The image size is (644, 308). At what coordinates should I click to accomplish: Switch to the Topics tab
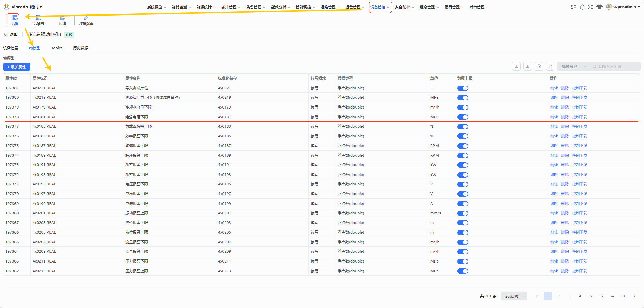[x=57, y=48]
